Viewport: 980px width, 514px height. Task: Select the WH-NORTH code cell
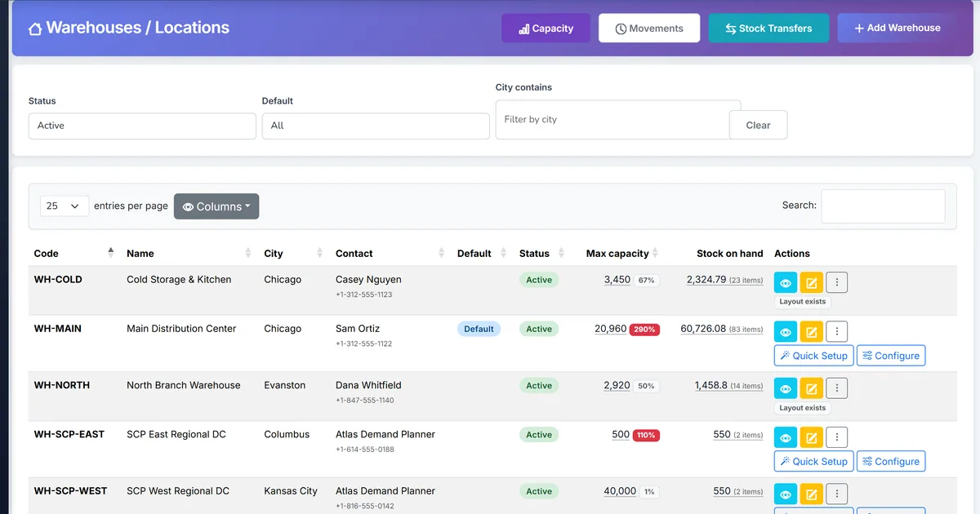pos(62,385)
